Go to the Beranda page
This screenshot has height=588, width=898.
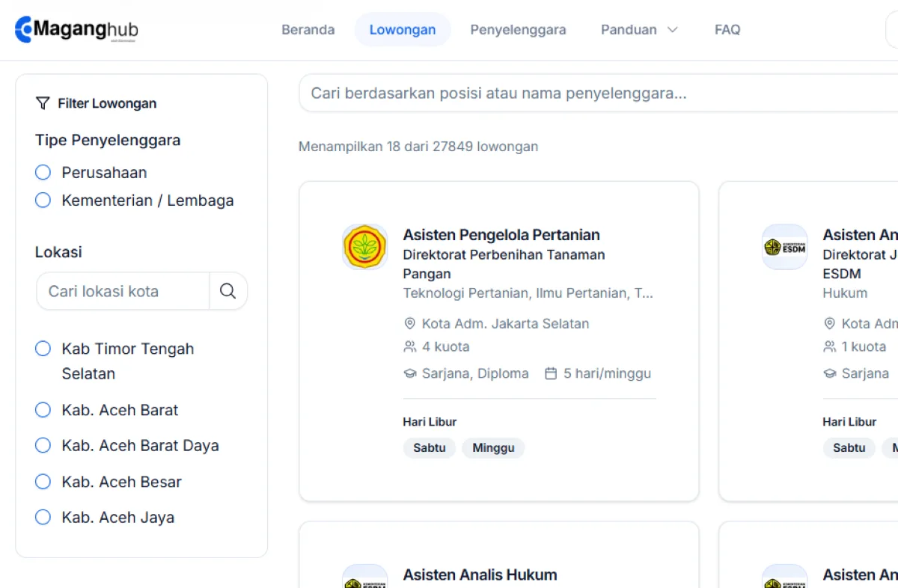pos(308,30)
